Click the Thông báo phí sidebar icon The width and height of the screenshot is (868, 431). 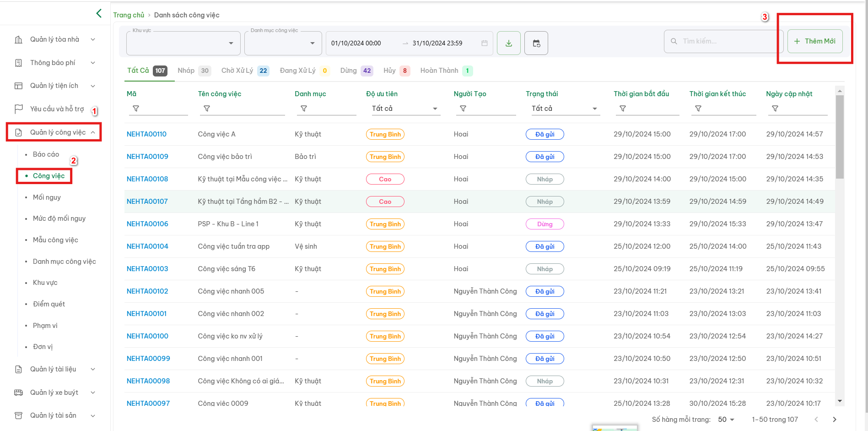19,63
